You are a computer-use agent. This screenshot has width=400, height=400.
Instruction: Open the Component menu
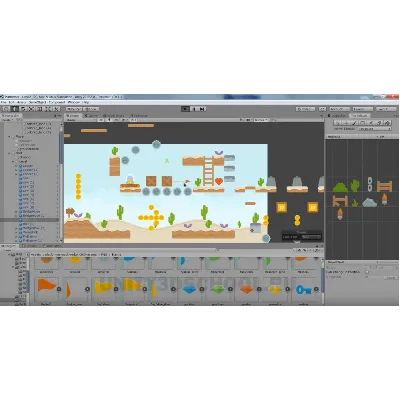click(x=57, y=102)
